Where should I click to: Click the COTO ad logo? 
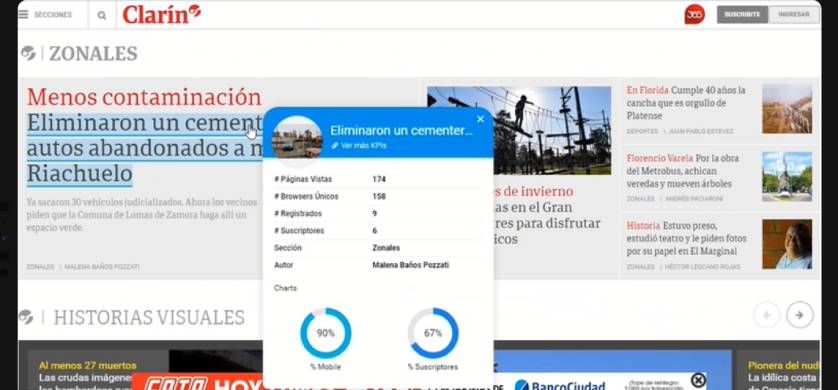pos(176,383)
